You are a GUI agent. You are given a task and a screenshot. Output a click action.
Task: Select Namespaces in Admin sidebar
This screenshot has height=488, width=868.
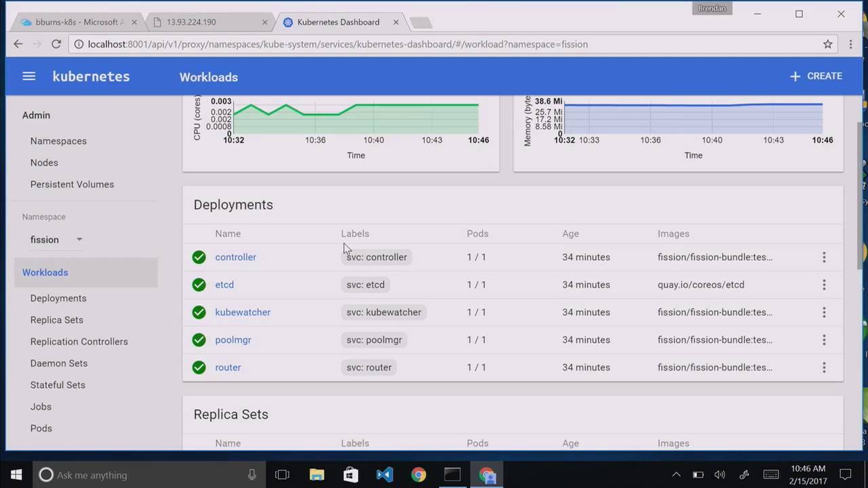[x=58, y=141]
